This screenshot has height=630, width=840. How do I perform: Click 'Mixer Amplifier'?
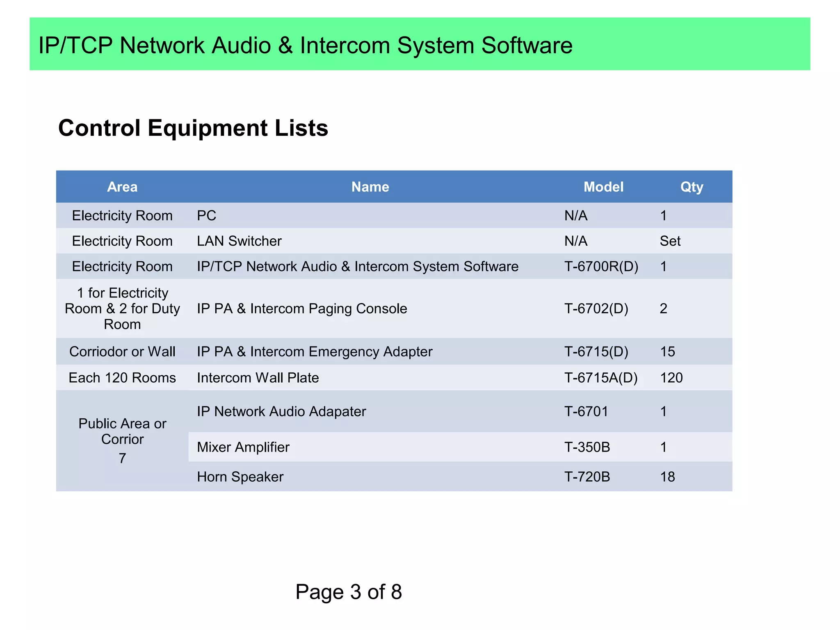pyautogui.click(x=243, y=447)
